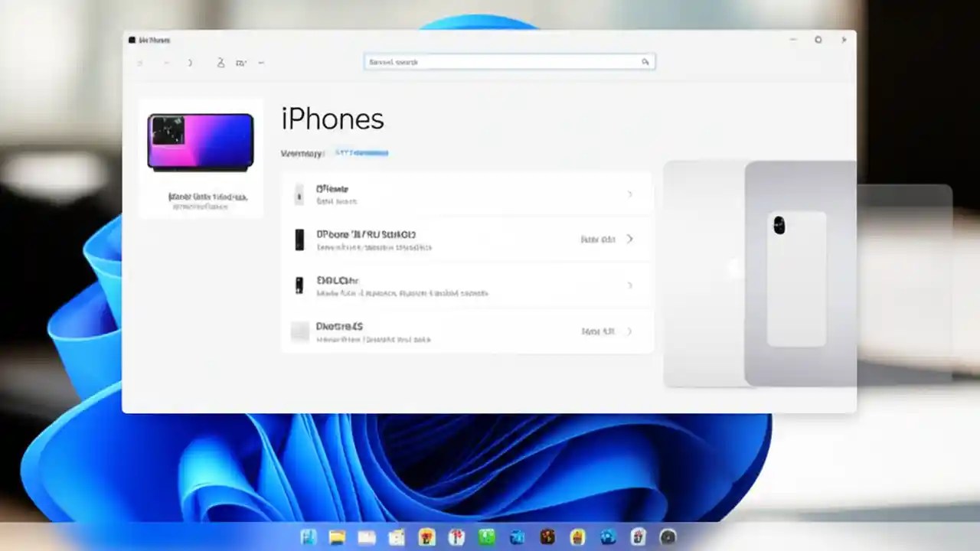Click the iPhone thumbnail in the left sidebar
The image size is (980, 551).
[200, 142]
